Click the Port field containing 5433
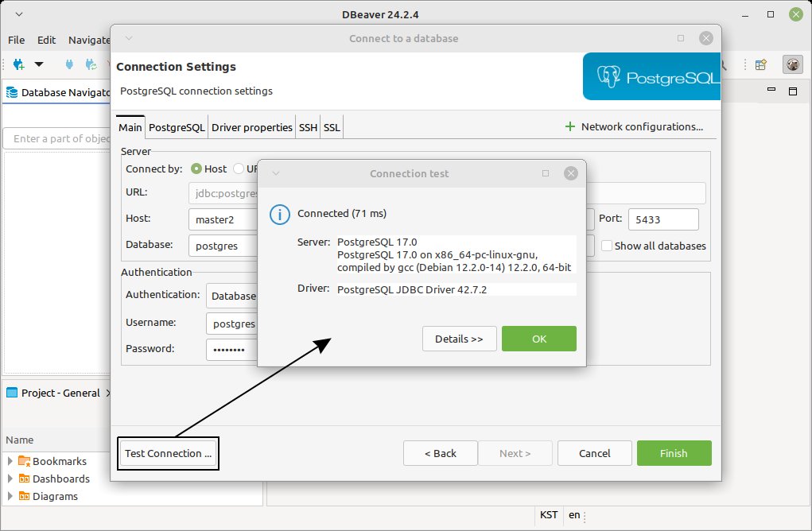 (x=662, y=219)
